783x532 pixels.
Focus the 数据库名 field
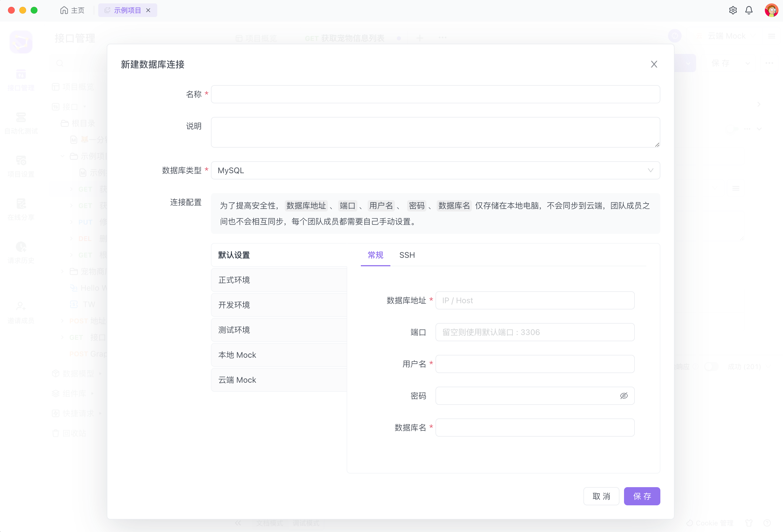(535, 428)
